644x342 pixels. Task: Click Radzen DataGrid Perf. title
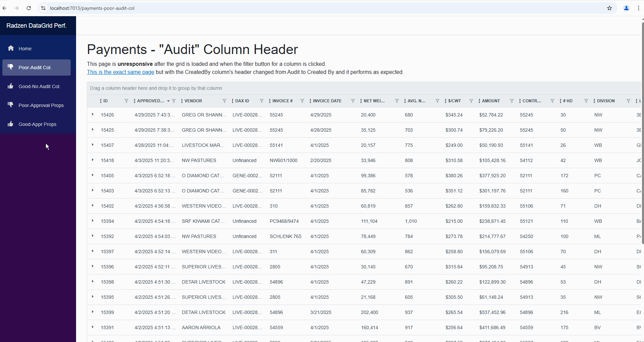(37, 26)
